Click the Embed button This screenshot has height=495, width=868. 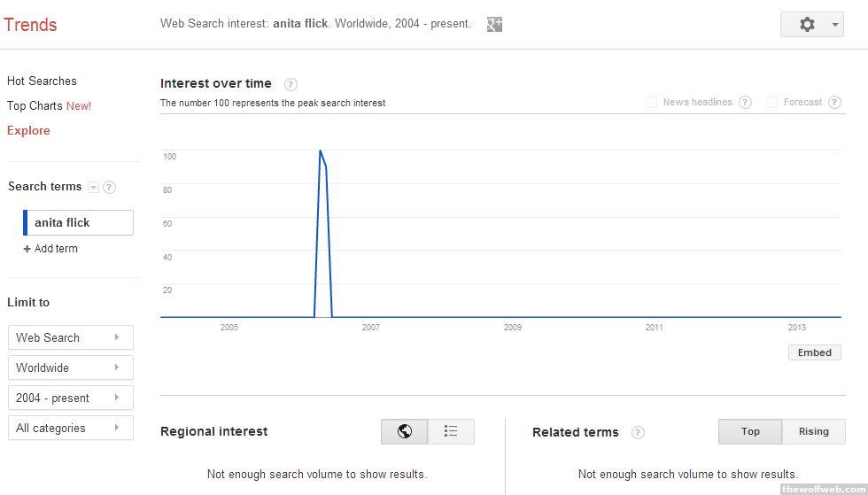point(814,352)
